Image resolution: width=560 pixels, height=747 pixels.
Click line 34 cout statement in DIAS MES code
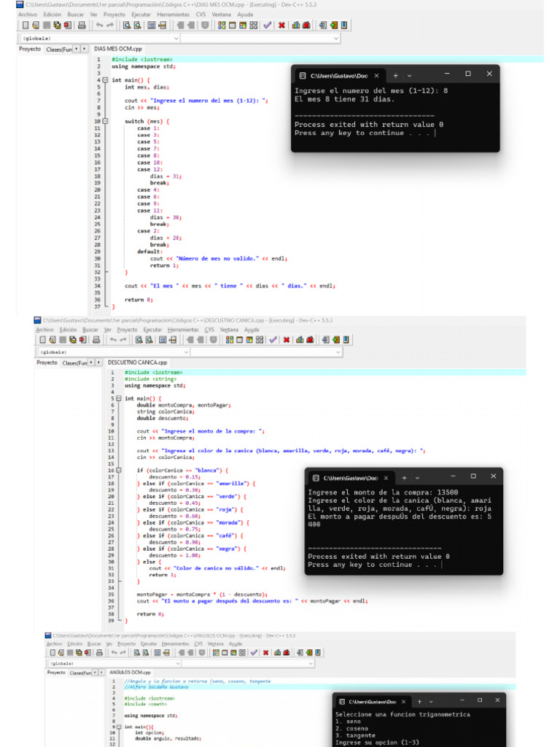pos(230,286)
